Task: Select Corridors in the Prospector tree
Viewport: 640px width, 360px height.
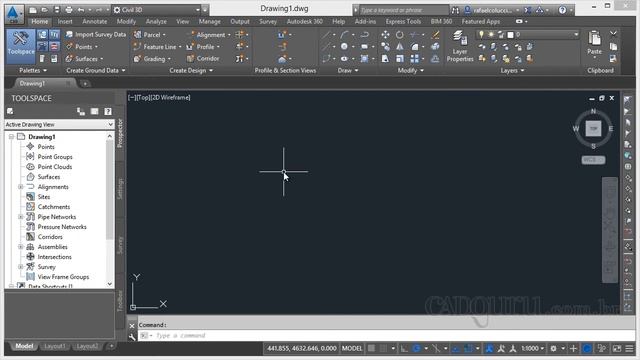Action: [x=50, y=237]
